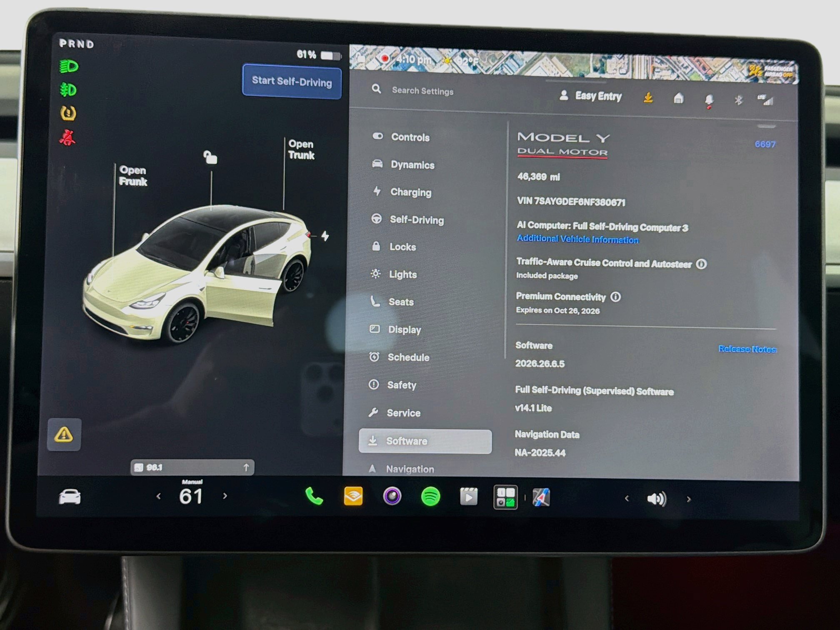Image resolution: width=840 pixels, height=630 pixels.
Task: Tap the v14.1 Lite FSD version
Action: [x=533, y=408]
